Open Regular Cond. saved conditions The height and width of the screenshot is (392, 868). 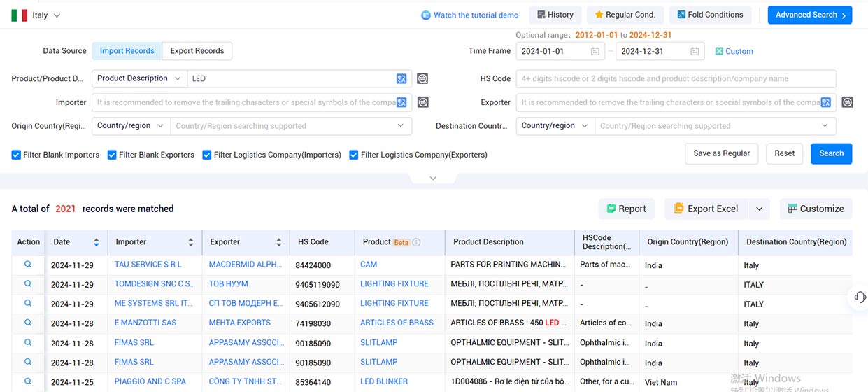625,15
